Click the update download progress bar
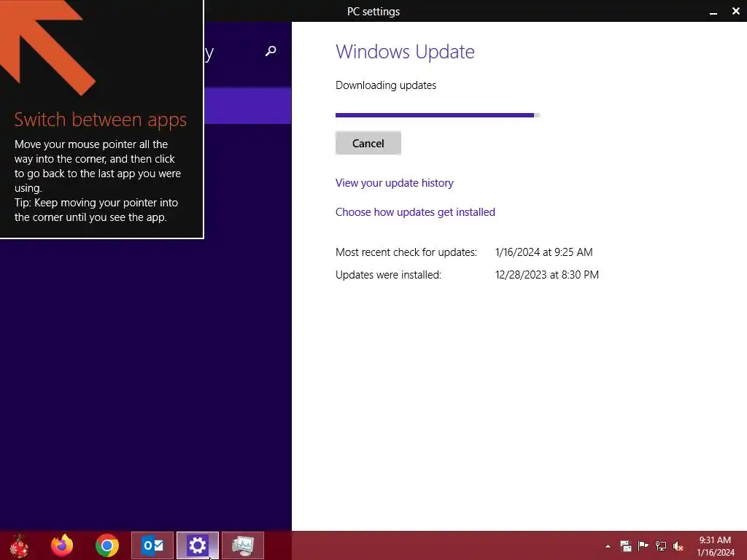This screenshot has width=747, height=560. pos(438,114)
